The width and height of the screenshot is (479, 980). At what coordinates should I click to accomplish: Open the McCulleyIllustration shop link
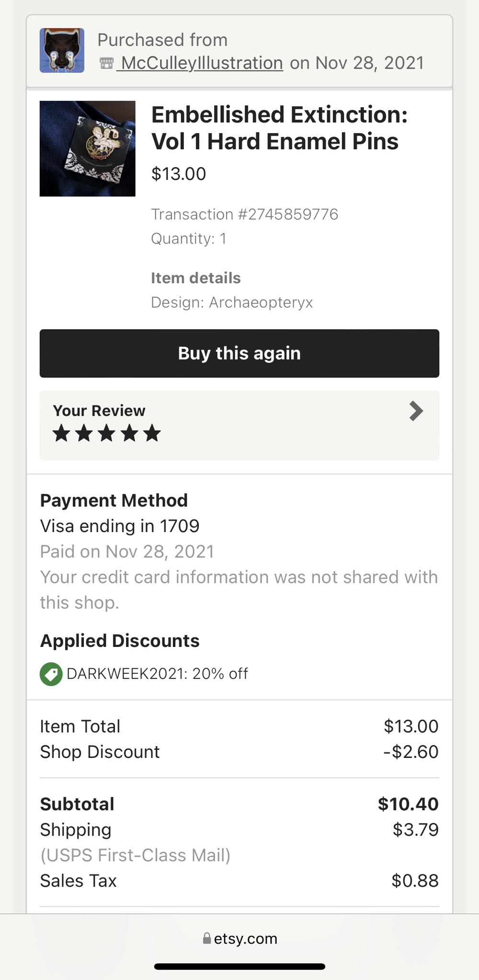pyautogui.click(x=201, y=63)
